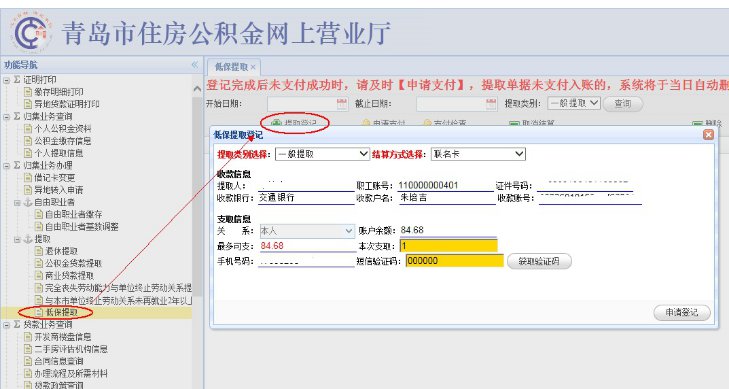This screenshot has height=389, width=729.
Task: Click the page icon beside 借记卡变更
Action: (28, 178)
